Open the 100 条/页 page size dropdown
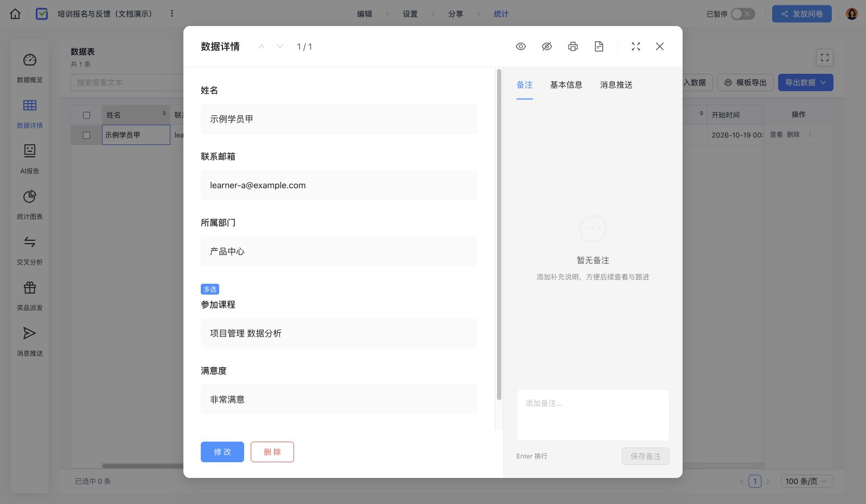866x504 pixels. coord(807,481)
